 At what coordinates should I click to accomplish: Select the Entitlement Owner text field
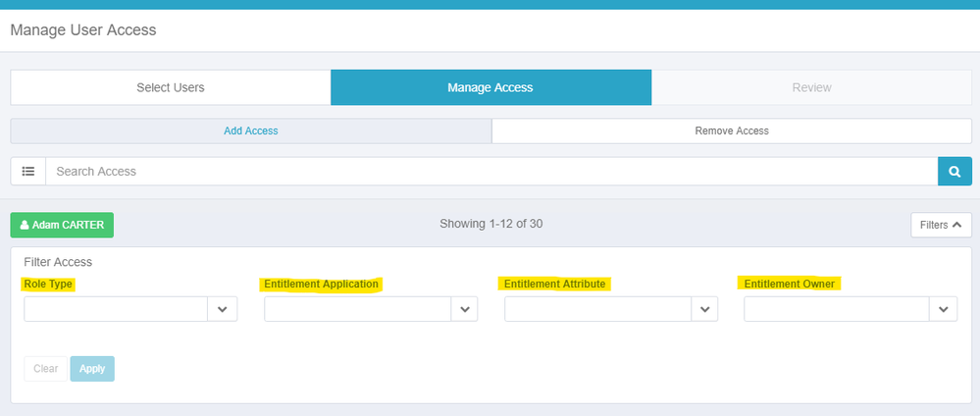[836, 309]
